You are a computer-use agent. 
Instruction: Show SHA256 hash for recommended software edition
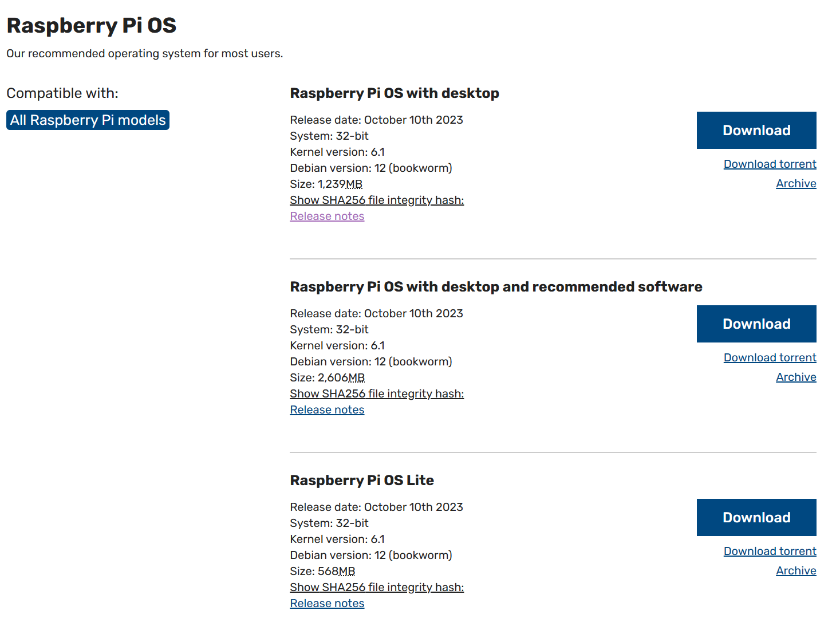point(376,393)
